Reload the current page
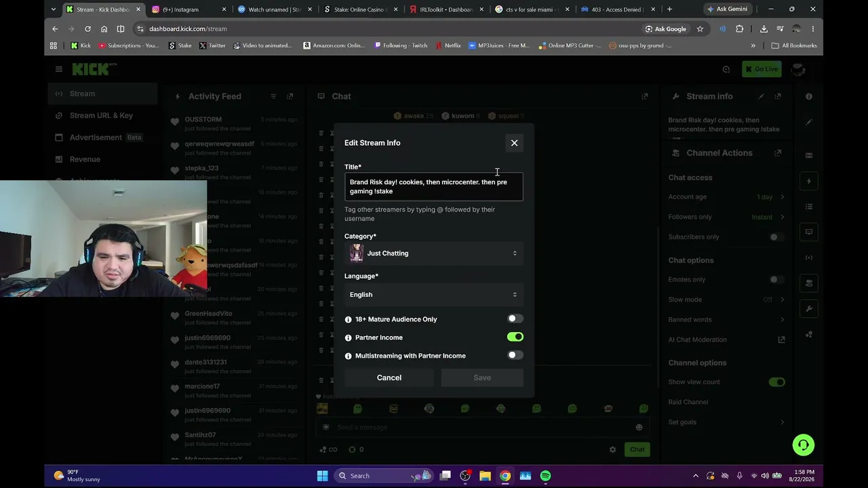 pos(87,29)
